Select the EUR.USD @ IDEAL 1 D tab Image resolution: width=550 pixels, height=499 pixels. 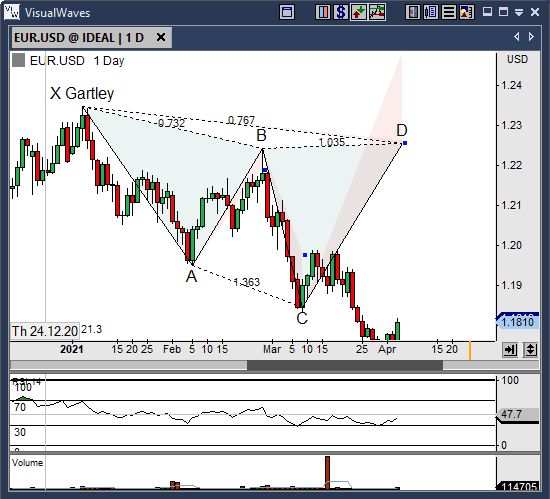[79, 38]
